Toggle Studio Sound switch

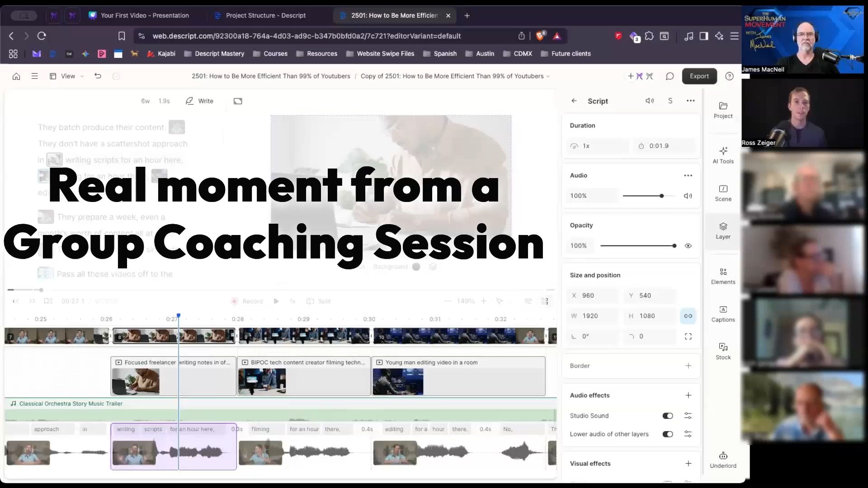click(x=668, y=416)
